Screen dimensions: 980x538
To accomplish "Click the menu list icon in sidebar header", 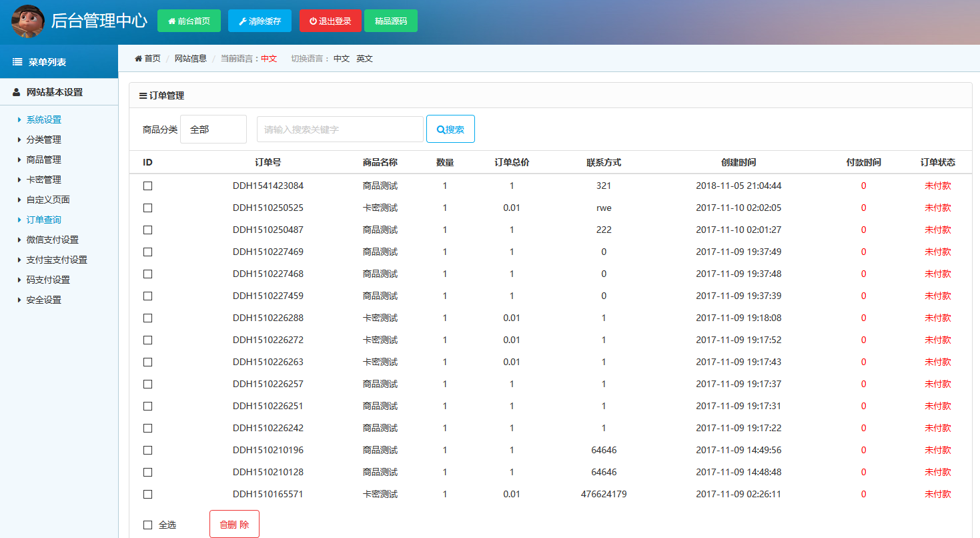I will coord(17,62).
